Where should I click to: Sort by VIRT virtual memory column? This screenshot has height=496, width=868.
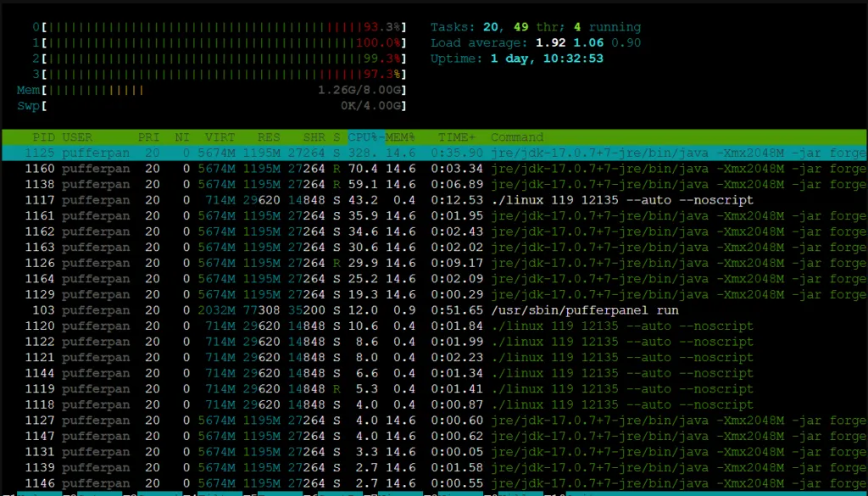point(220,137)
